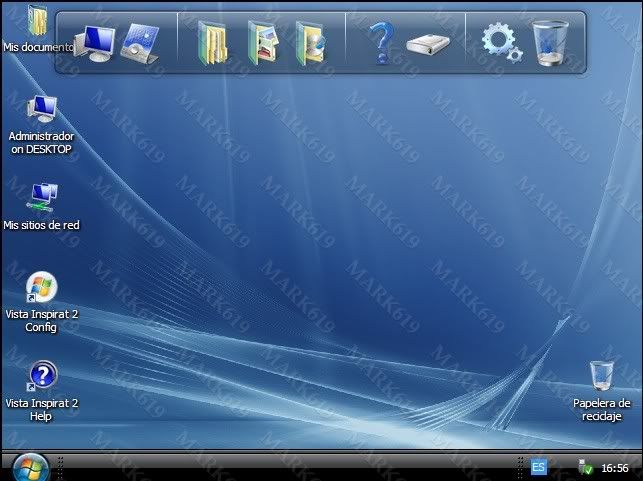This screenshot has width=643, height=481.
Task: Select Papelera de reciclaje desktop icon
Action: point(601,392)
